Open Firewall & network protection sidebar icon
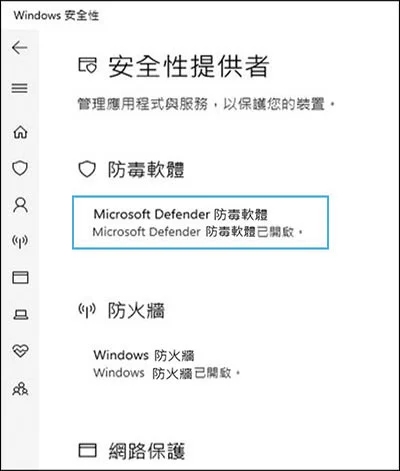The image size is (400, 471). tap(20, 241)
